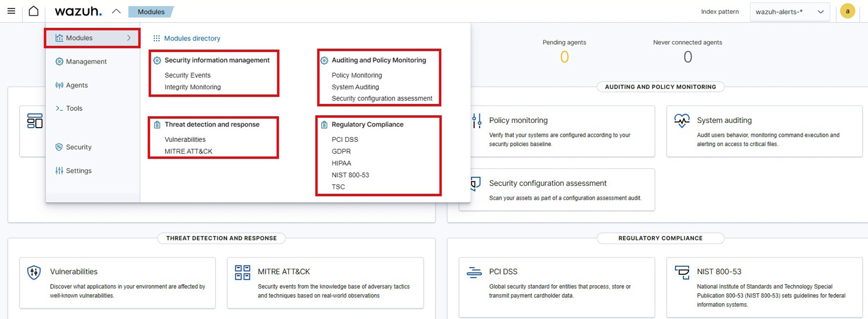Click the Settings sliders icon

[59, 171]
